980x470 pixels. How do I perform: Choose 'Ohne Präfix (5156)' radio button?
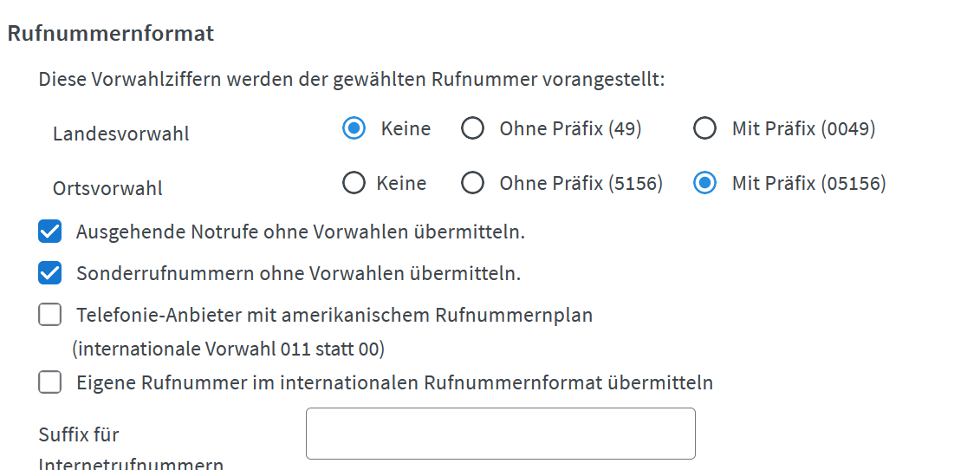[472, 183]
